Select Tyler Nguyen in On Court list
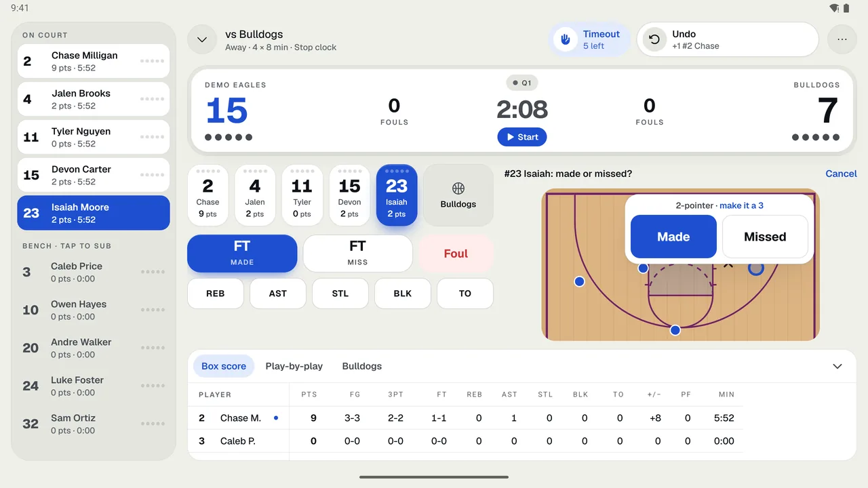This screenshot has height=488, width=868. click(x=94, y=137)
